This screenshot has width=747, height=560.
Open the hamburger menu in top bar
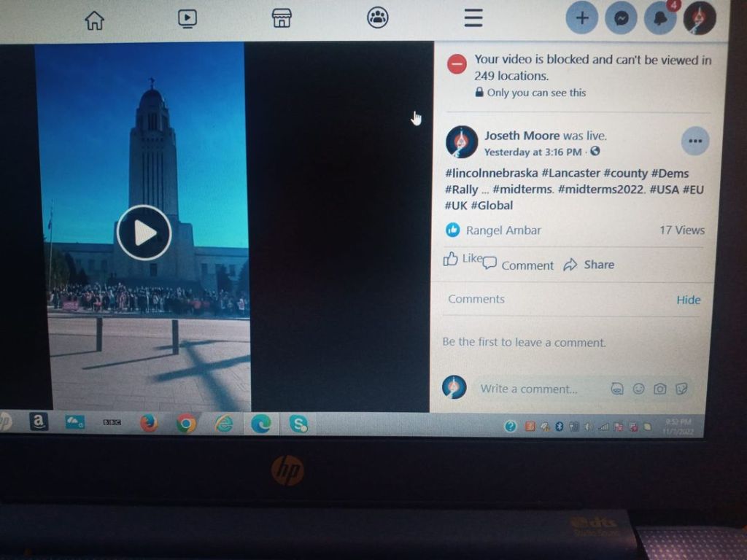(x=473, y=17)
